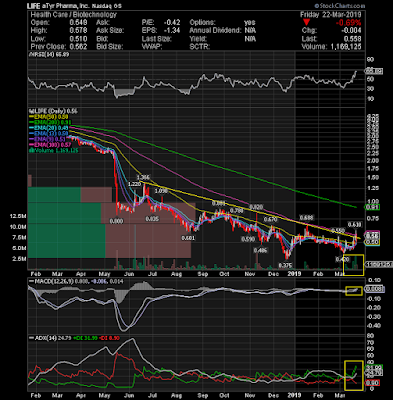Click the RSI current value flag
The height and width of the screenshot is (400, 393).
point(374,71)
